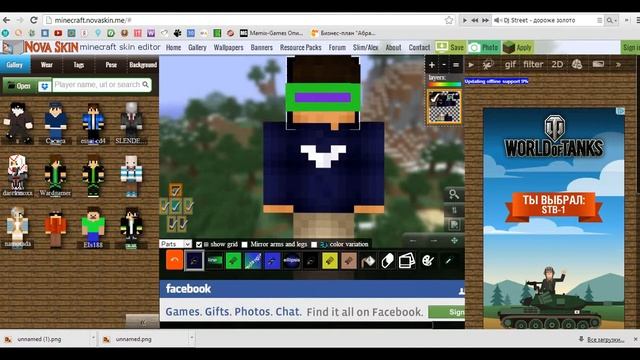Screen dimensions: 640x360
Task: Switch to the Background tab
Action: pos(143,64)
